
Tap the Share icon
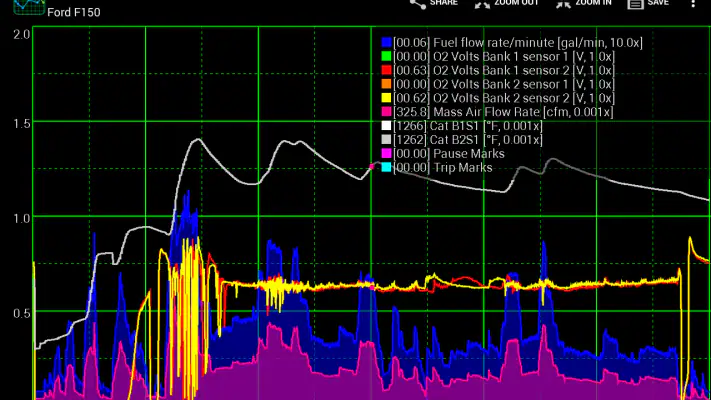(418, 4)
